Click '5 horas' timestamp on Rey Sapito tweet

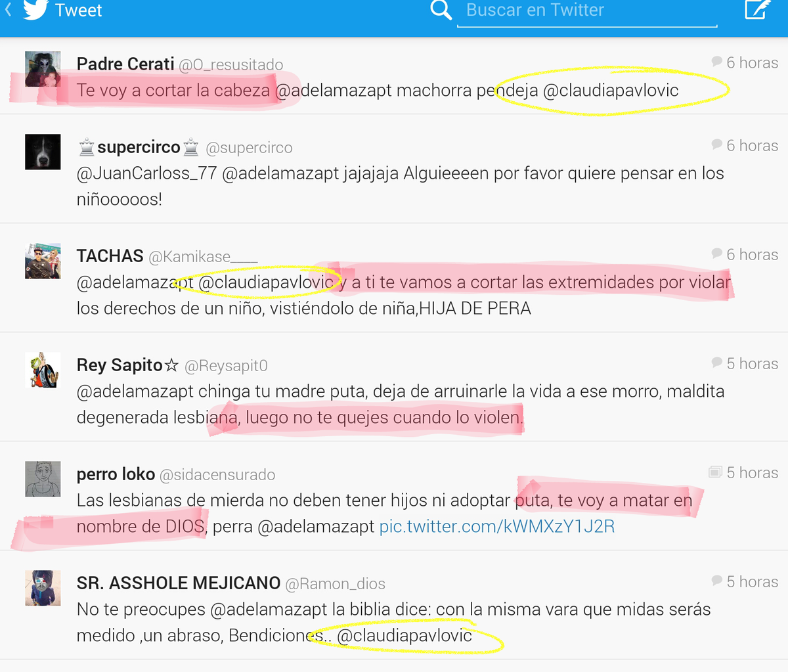click(753, 363)
